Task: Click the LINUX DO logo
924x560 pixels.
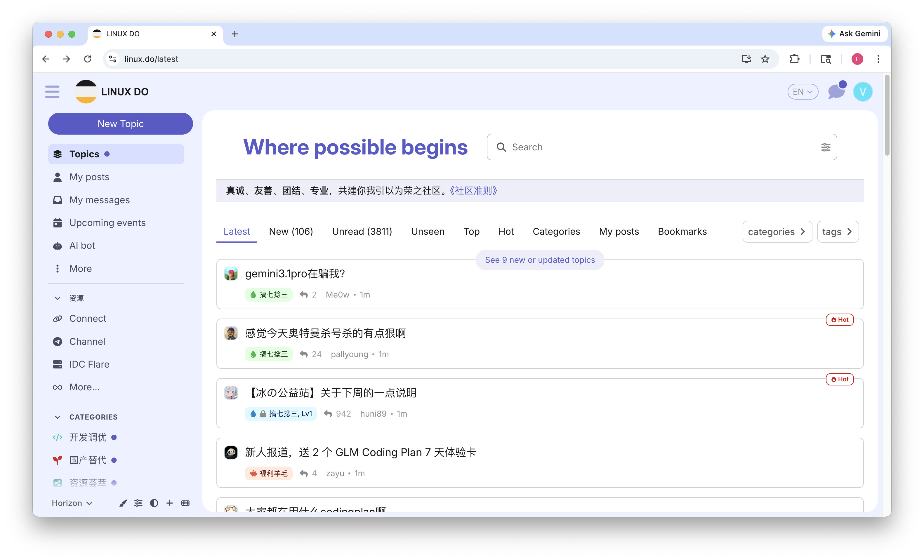Action: 112,91
